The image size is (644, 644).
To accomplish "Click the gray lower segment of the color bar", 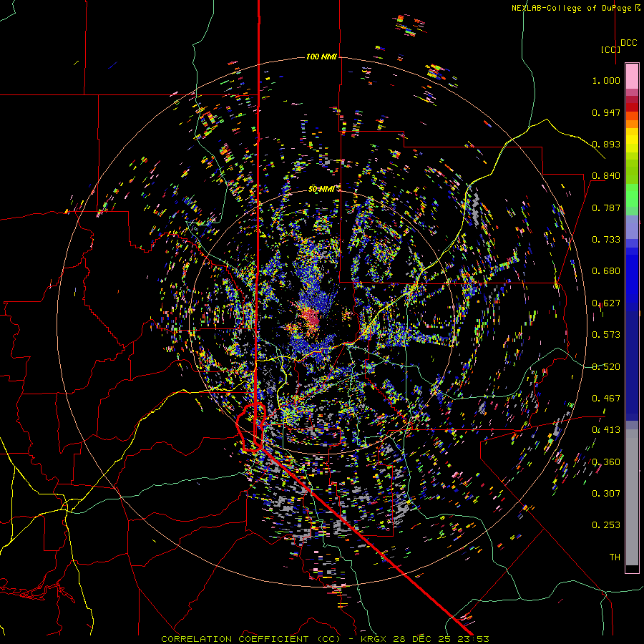I will click(x=632, y=497).
